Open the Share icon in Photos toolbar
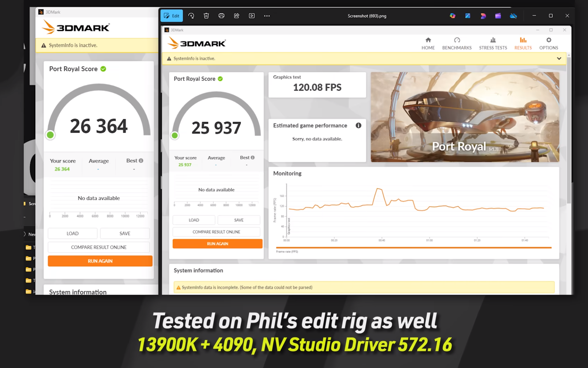Image resolution: width=588 pixels, height=368 pixels. coord(237,16)
